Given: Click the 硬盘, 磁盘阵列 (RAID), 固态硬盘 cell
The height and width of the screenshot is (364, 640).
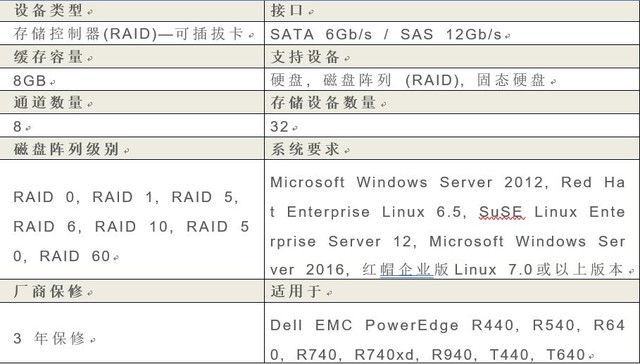Looking at the screenshot, I should pos(452,80).
